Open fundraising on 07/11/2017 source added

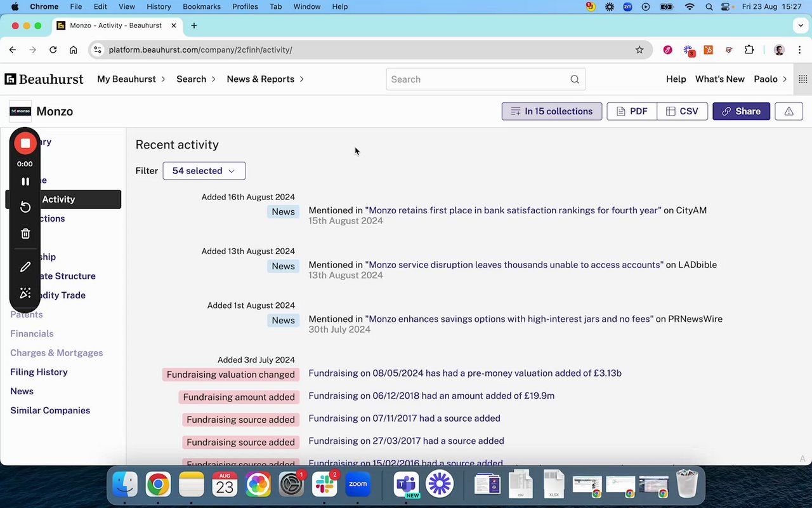click(x=404, y=418)
